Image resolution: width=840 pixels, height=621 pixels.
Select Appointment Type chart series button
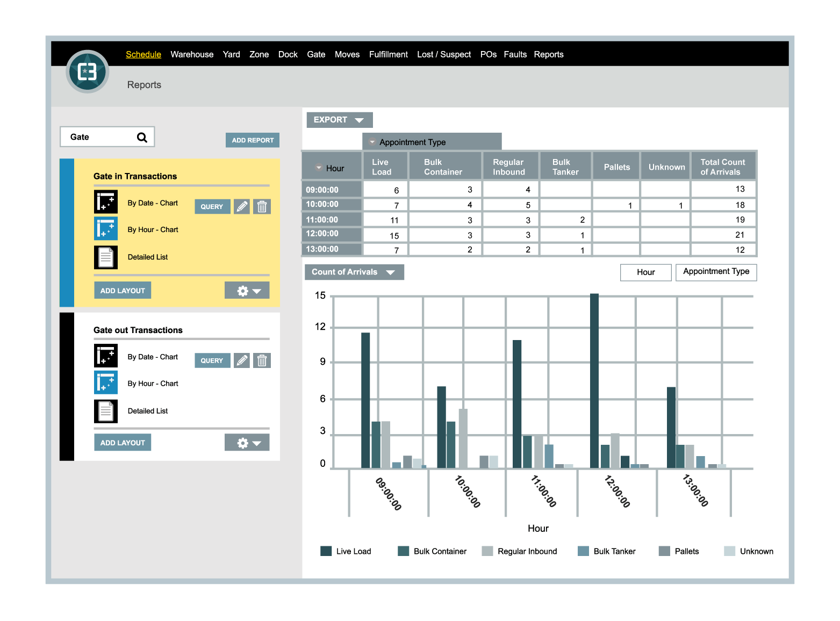(x=716, y=272)
